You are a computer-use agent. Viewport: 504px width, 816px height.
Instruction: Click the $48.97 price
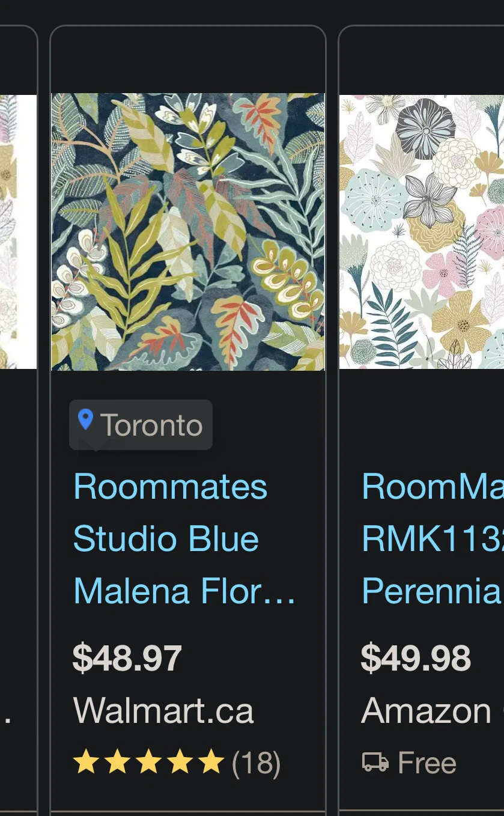[127, 658]
